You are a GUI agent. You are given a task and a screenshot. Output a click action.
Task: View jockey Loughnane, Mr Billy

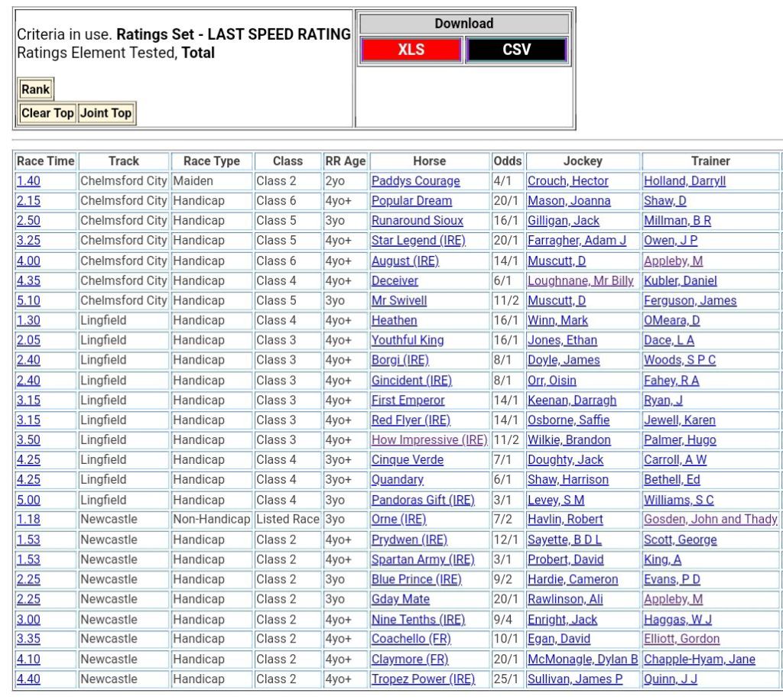point(580,281)
